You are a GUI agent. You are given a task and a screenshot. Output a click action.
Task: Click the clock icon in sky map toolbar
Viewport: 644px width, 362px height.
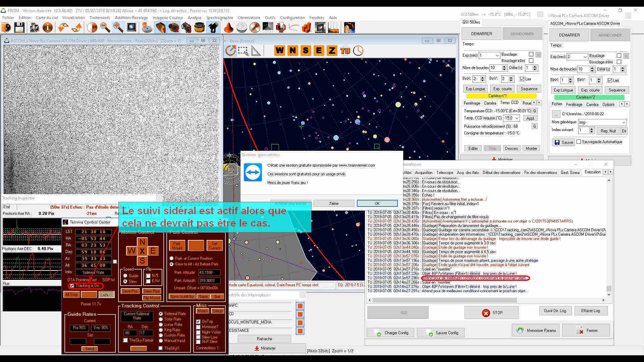(x=358, y=51)
